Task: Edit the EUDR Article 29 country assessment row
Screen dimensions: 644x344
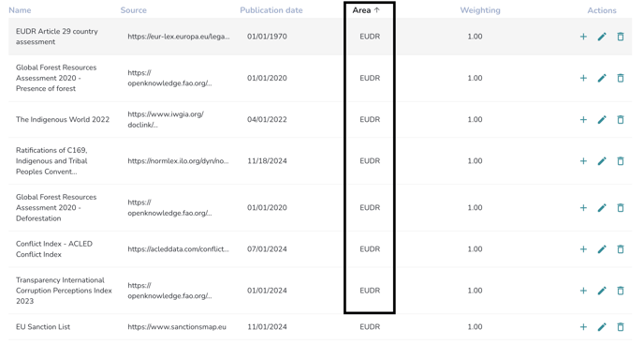Action: [602, 37]
